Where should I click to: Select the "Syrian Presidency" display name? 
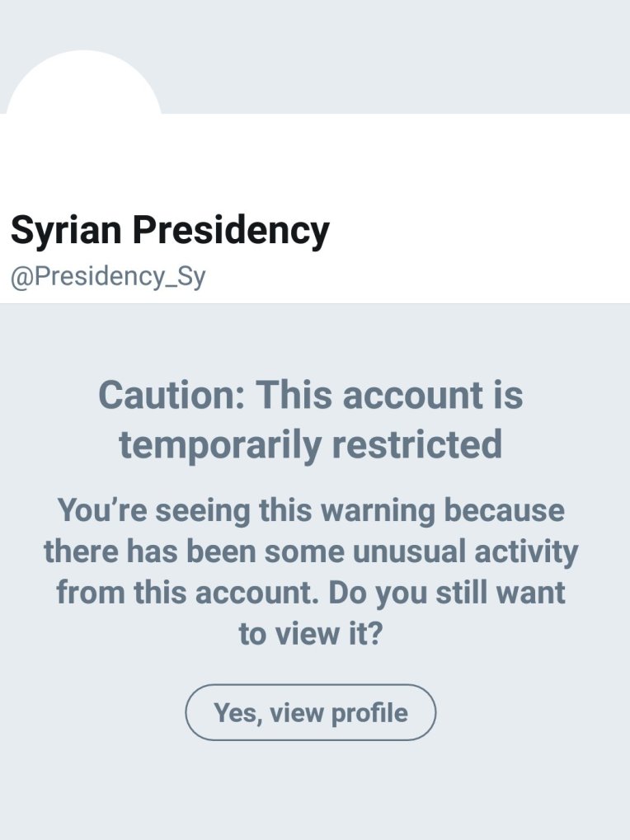170,231
